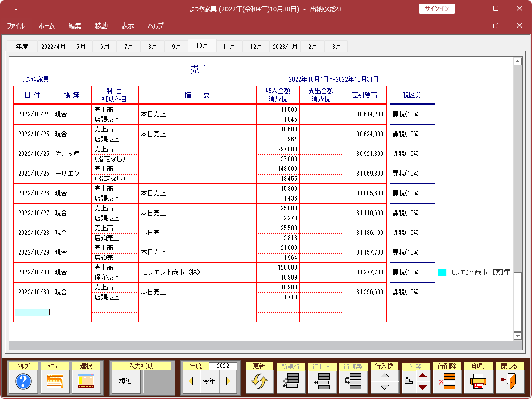Open quick access toolbar dropdown in title bar

click(16, 9)
